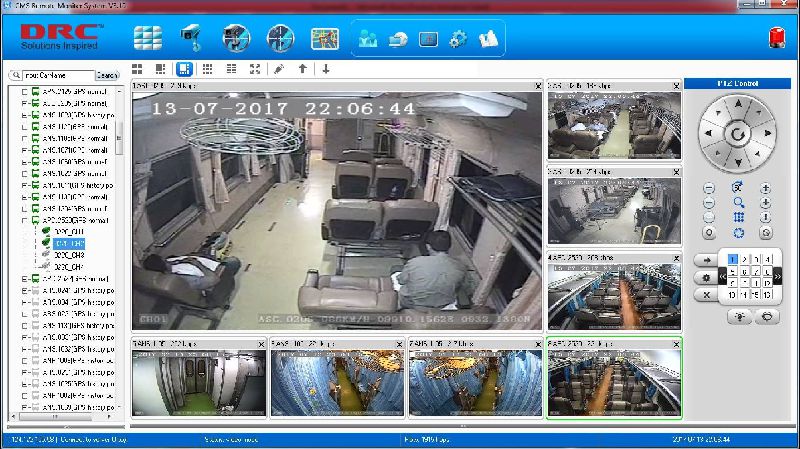
Task: Click the up arrow in layout toolbar
Action: coord(303,68)
